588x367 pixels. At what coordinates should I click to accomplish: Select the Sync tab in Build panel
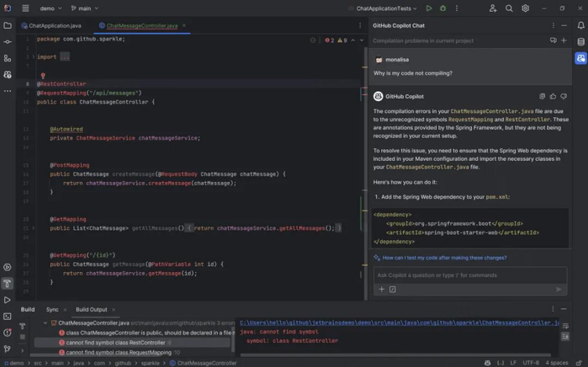pos(52,310)
